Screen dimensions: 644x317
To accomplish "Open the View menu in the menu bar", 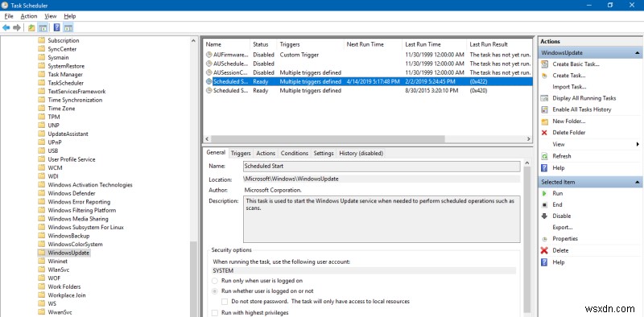I will coord(51,16).
